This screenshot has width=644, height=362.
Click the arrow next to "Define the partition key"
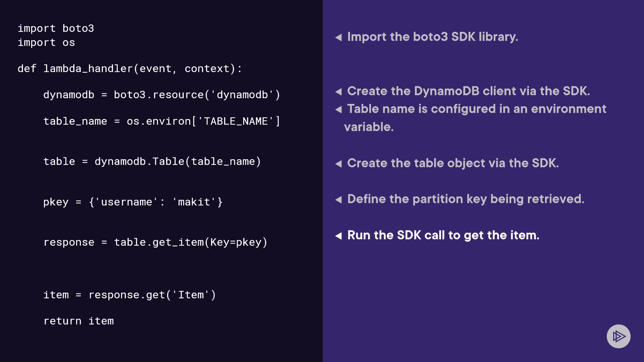coord(338,199)
